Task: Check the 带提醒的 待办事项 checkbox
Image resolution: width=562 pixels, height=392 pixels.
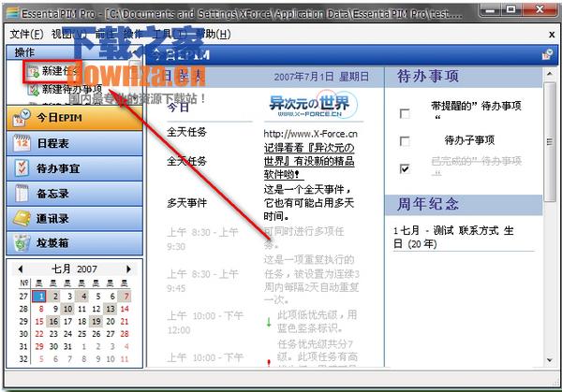Action: tap(405, 114)
